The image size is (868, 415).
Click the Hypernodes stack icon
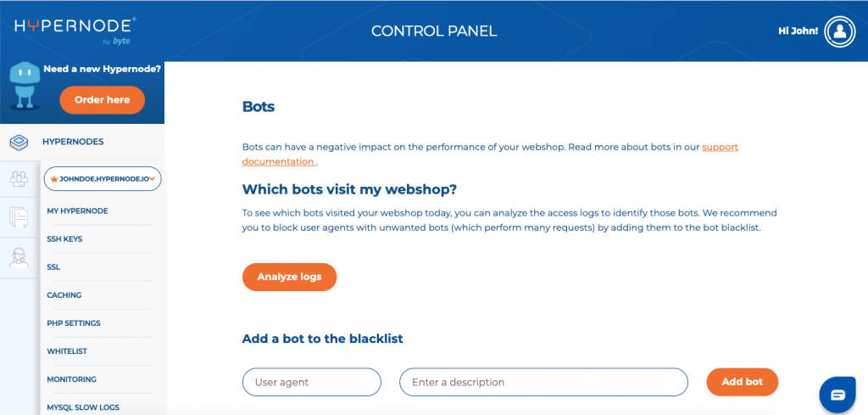click(19, 142)
